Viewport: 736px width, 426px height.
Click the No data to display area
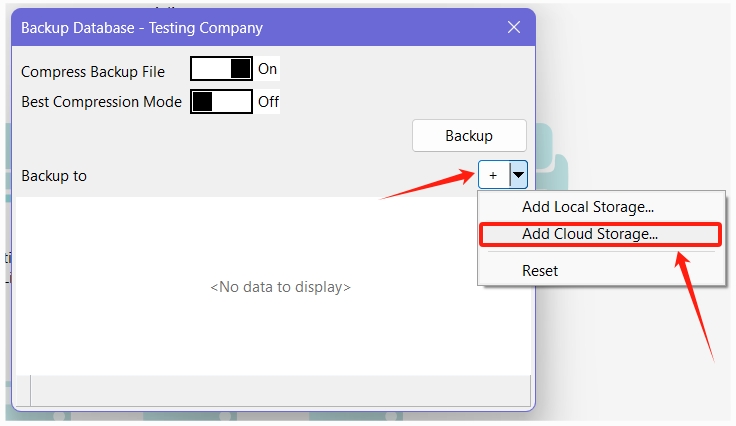pos(280,287)
